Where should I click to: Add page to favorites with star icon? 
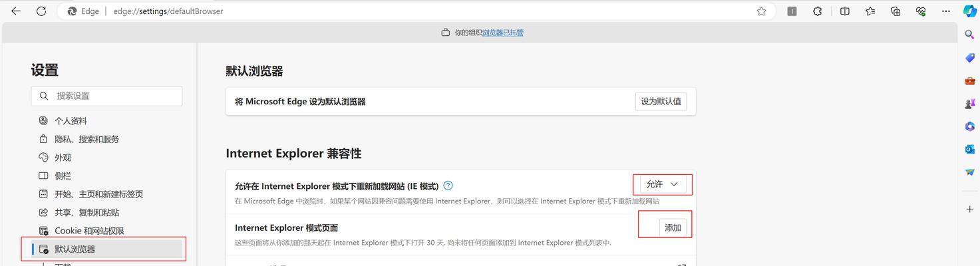point(761,11)
